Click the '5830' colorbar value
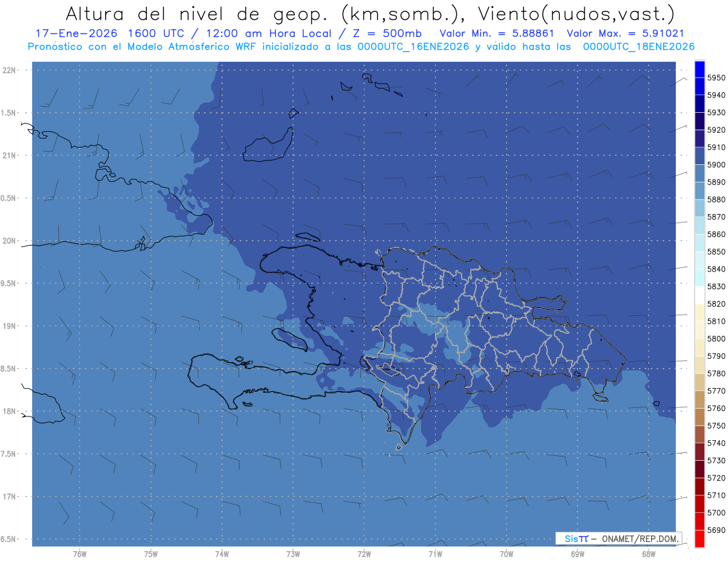 tap(716, 287)
